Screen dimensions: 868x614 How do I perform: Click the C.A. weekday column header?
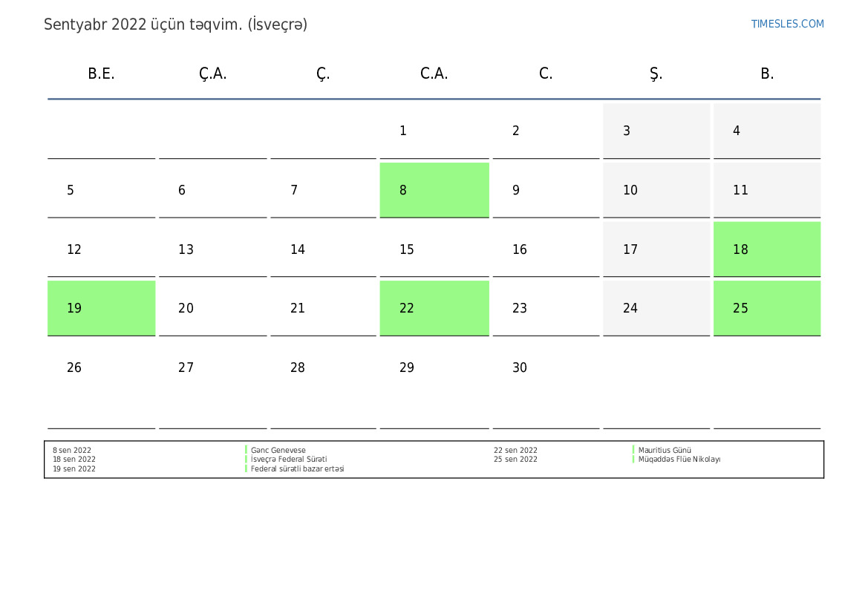pyautogui.click(x=434, y=74)
